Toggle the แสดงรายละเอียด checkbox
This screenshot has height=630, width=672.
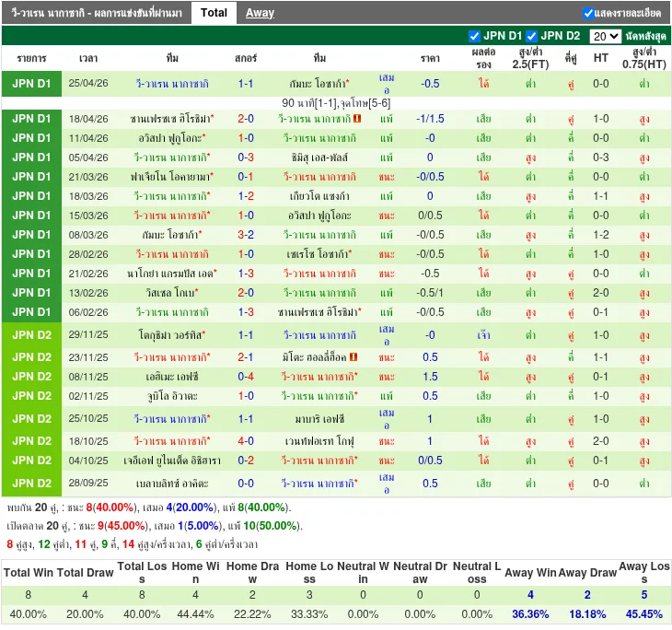point(588,13)
